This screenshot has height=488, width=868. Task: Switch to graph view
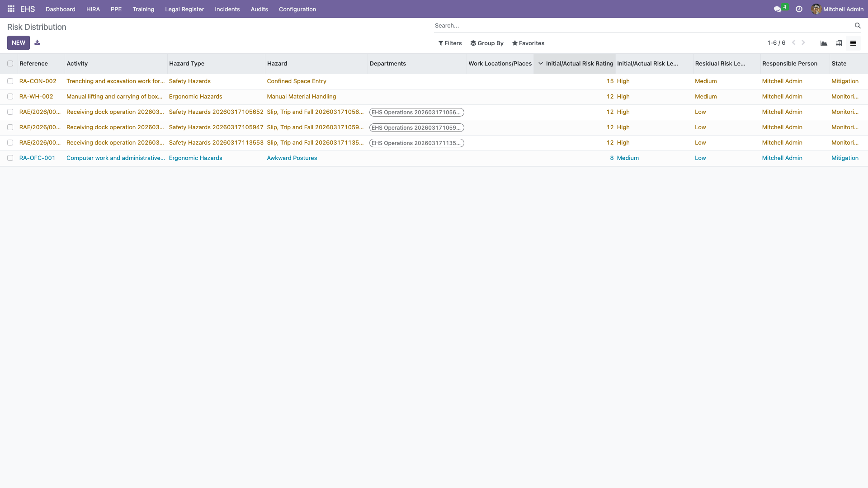(824, 43)
